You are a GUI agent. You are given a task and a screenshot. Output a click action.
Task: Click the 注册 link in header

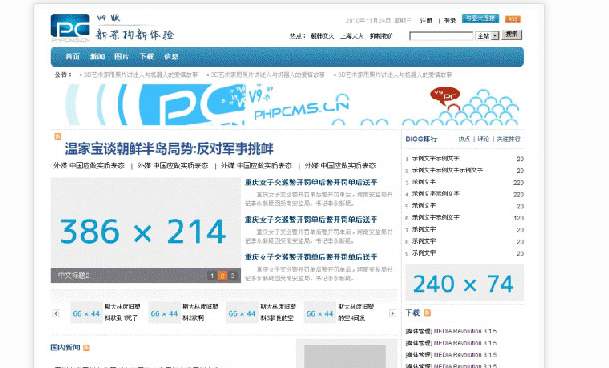[x=426, y=20]
